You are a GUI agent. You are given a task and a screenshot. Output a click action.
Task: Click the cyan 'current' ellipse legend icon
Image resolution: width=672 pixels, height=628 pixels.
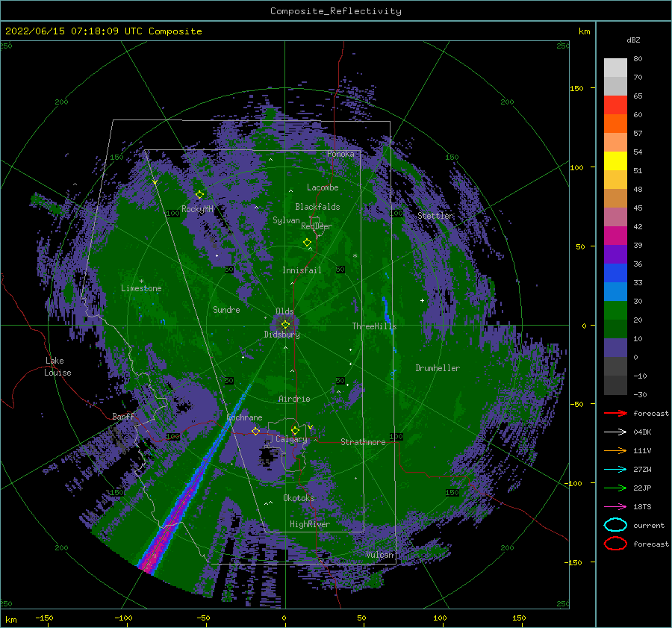coord(615,525)
